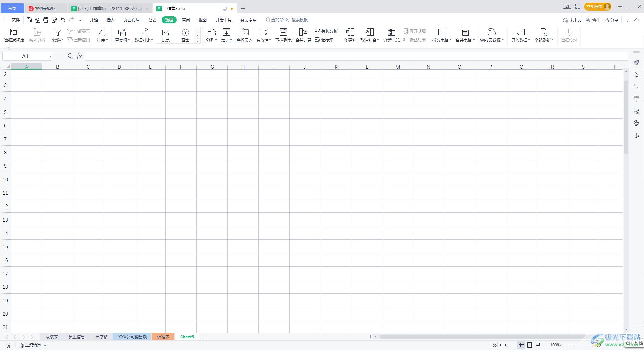Open the 插入 Insert ribbon tab
644x350 pixels.
pos(111,20)
